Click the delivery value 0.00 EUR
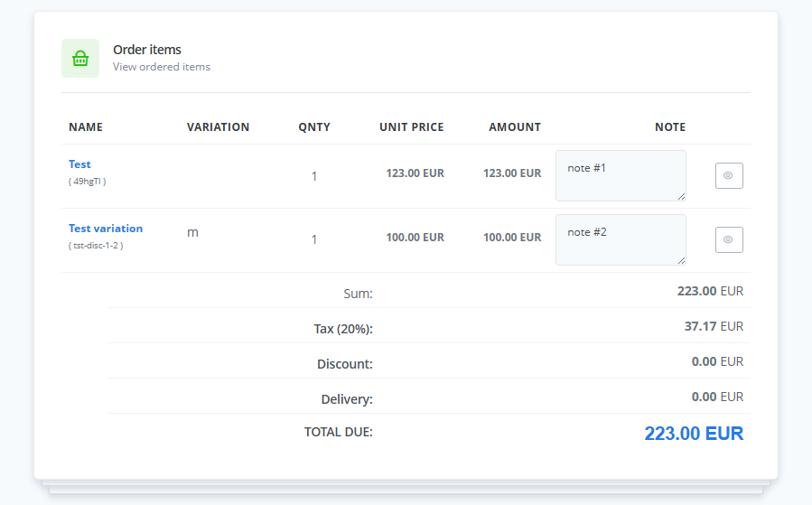The height and width of the screenshot is (505, 812). 717,397
